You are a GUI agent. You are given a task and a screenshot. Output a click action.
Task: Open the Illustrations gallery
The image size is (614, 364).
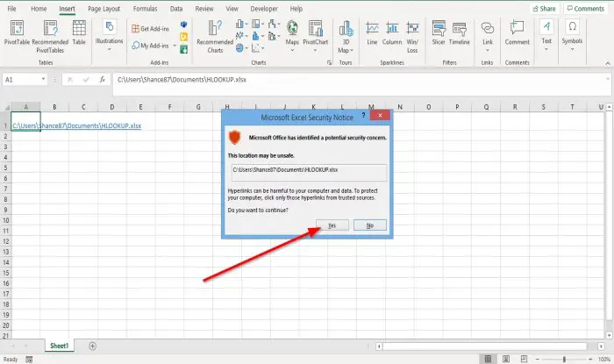pyautogui.click(x=110, y=36)
